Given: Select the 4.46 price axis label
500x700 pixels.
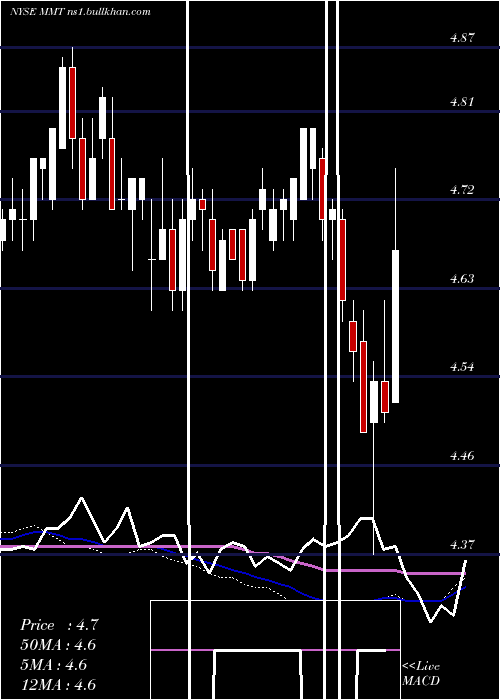Looking at the screenshot, I should point(462,456).
